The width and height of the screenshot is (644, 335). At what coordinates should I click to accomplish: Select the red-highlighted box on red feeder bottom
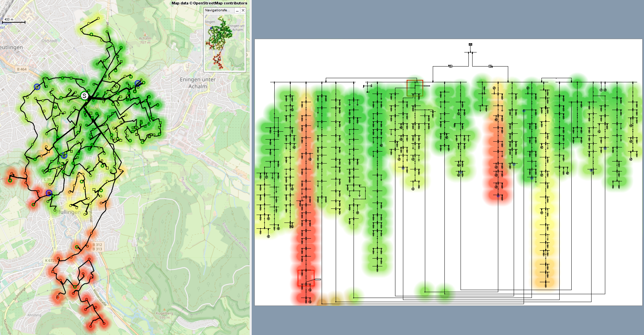[x=306, y=278]
